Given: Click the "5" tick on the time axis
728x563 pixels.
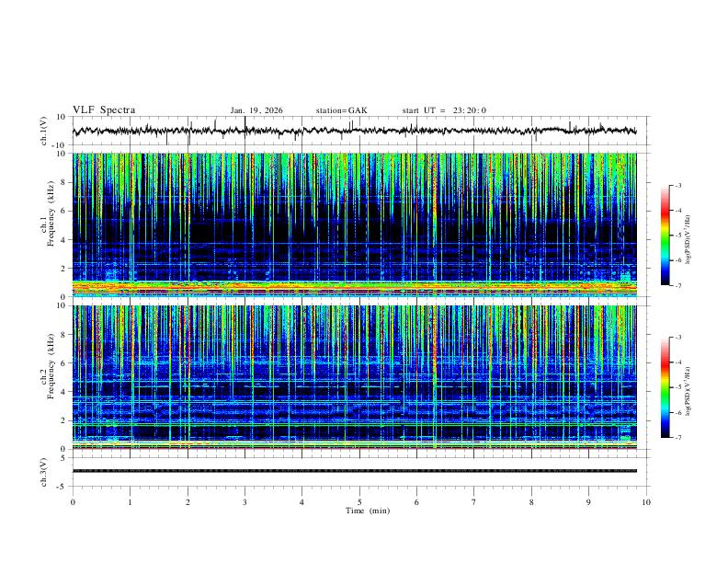Looking at the screenshot, I should click(359, 502).
